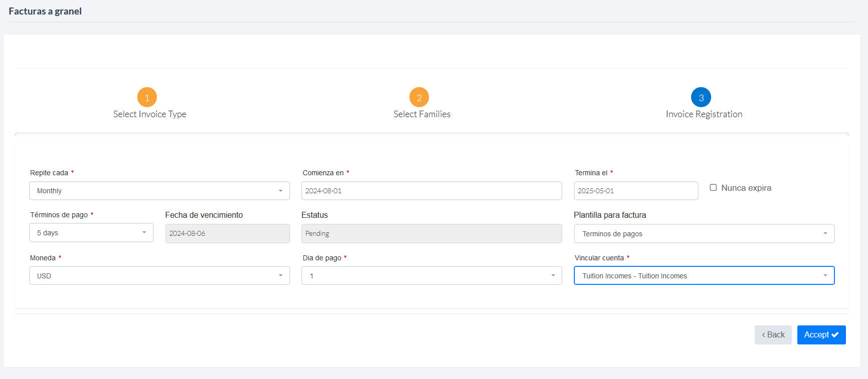Open the Dia de pago dropdown
The image size is (868, 379).
coord(431,276)
